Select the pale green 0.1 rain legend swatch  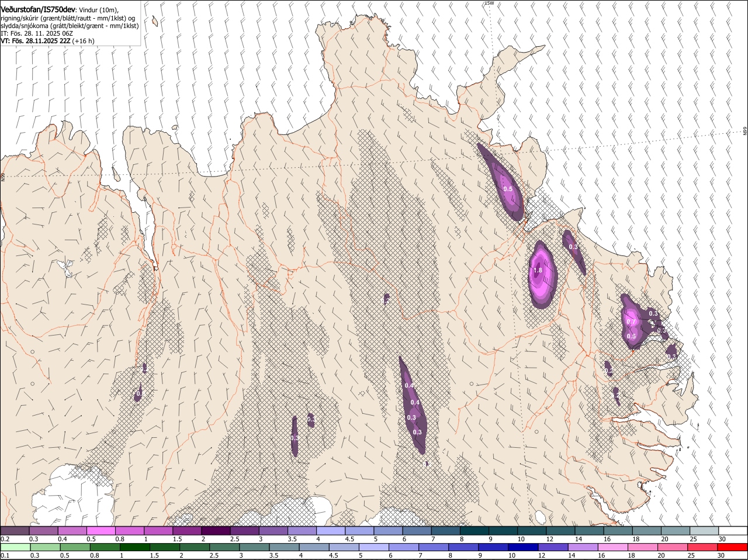(15, 547)
